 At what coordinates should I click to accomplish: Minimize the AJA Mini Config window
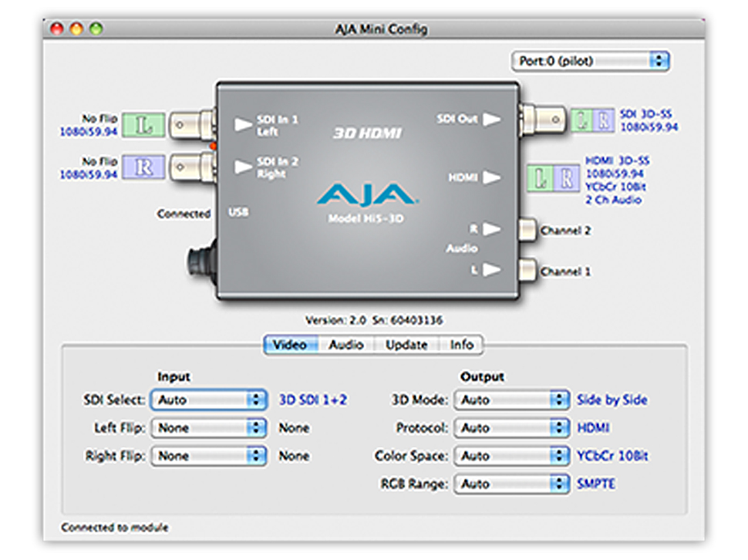point(77,29)
